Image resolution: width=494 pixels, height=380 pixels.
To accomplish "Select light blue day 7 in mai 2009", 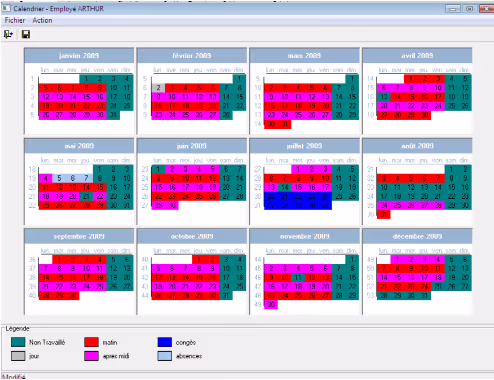I will tap(86, 178).
